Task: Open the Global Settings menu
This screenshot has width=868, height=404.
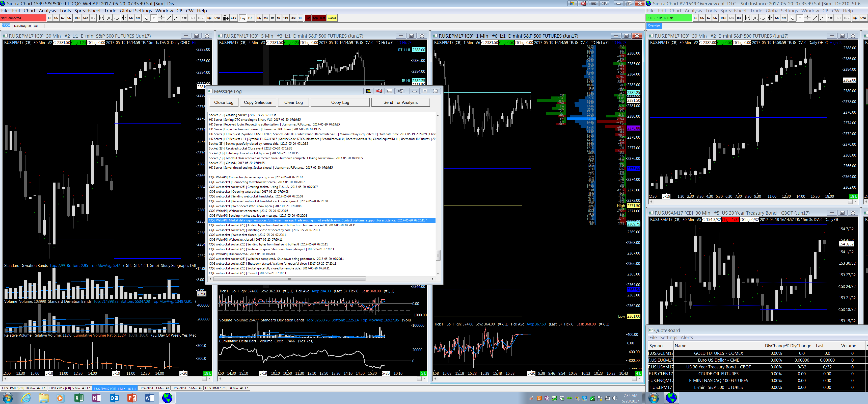Action: [x=136, y=11]
